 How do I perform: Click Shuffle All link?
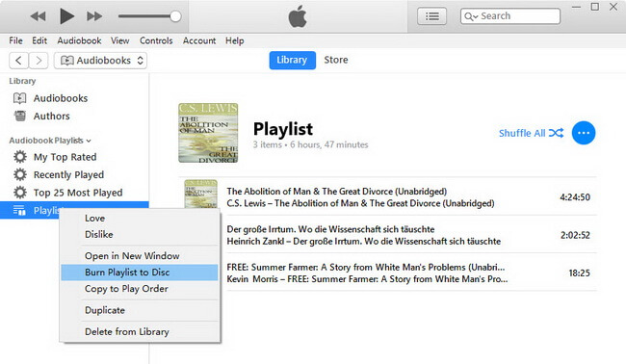532,133
